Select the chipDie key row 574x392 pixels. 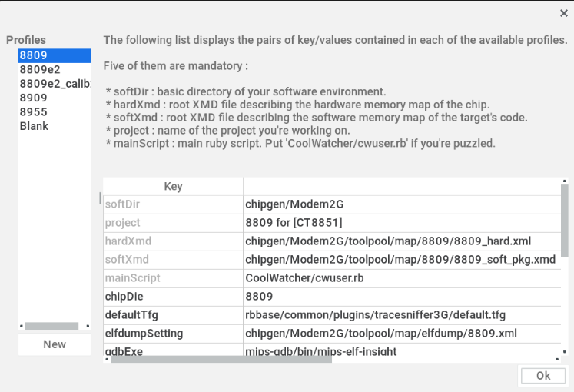[173, 297]
